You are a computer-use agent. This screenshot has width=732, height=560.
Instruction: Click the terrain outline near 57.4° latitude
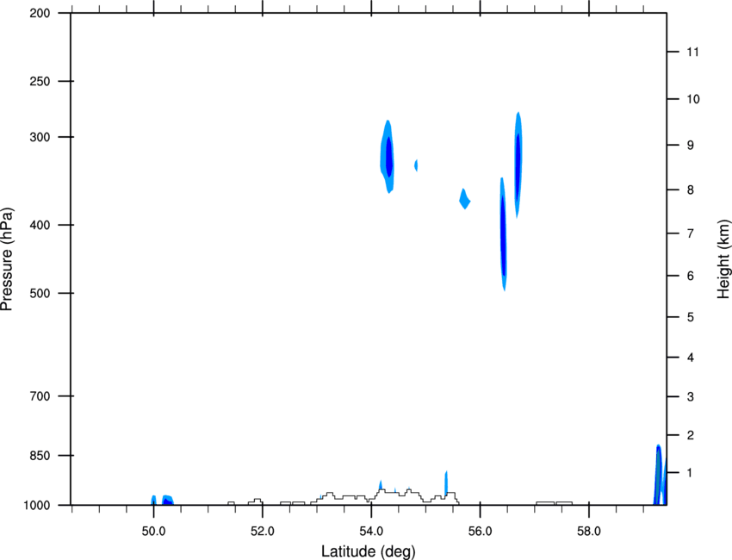click(554, 503)
